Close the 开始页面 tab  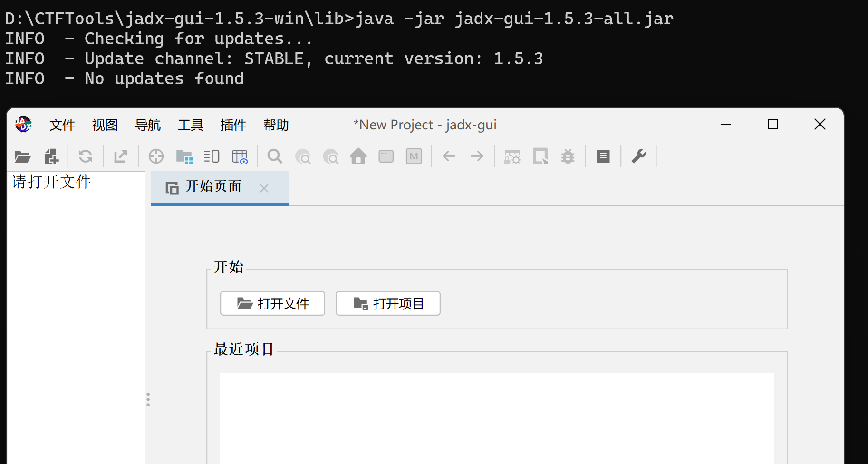pos(264,188)
